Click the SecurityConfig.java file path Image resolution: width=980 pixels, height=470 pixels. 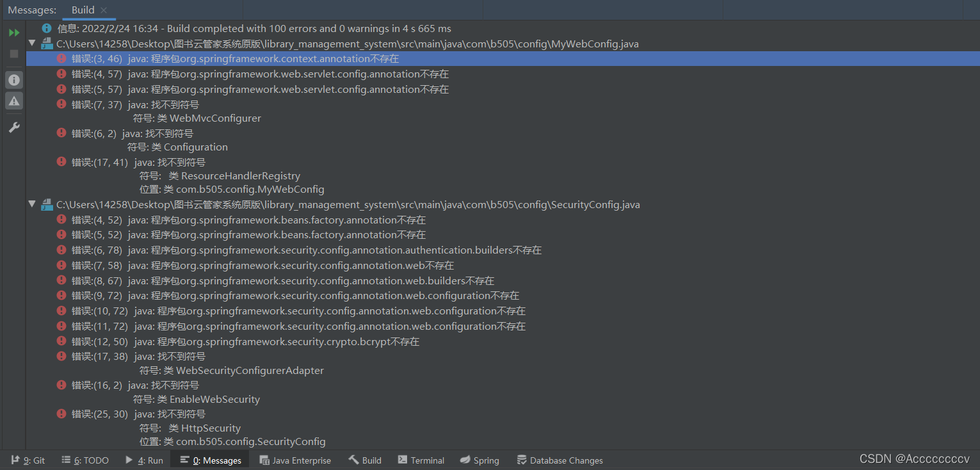click(x=348, y=205)
